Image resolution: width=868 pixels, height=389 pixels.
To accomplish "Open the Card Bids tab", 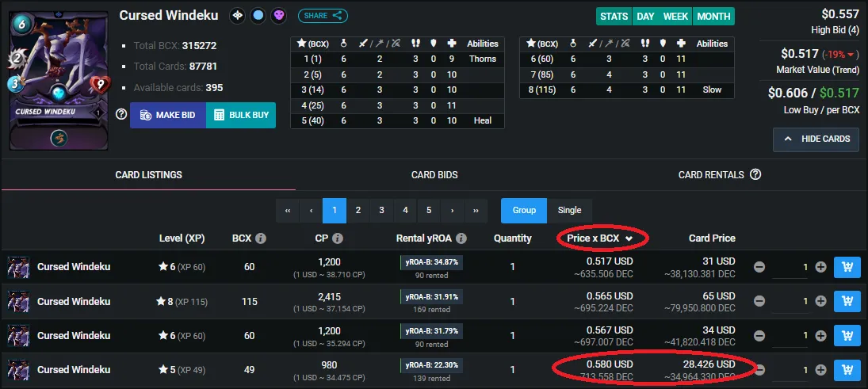I will pyautogui.click(x=434, y=175).
